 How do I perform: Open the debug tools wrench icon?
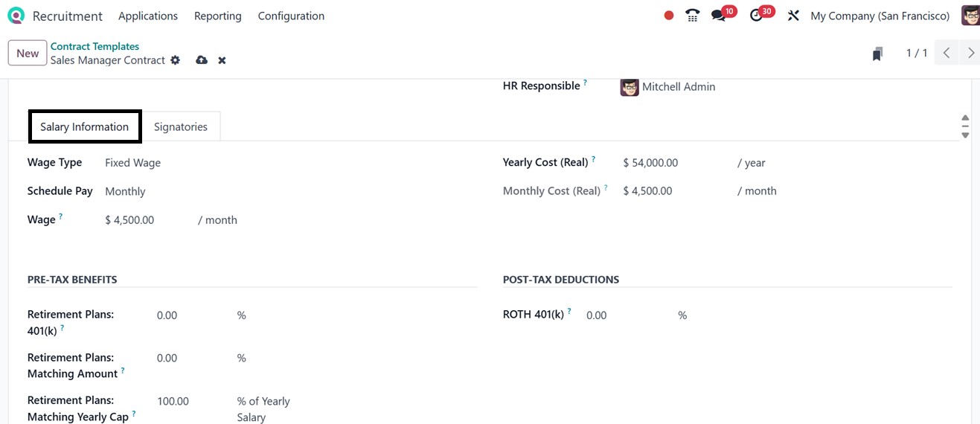click(793, 16)
